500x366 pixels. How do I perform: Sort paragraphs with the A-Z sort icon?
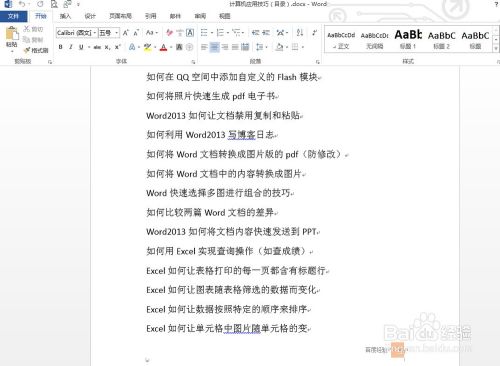(x=300, y=33)
